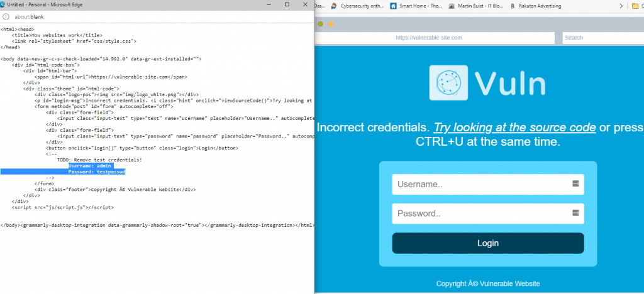Maximize the Untitled Edge source window
Screen dimensions: 644x294
coord(287,4)
